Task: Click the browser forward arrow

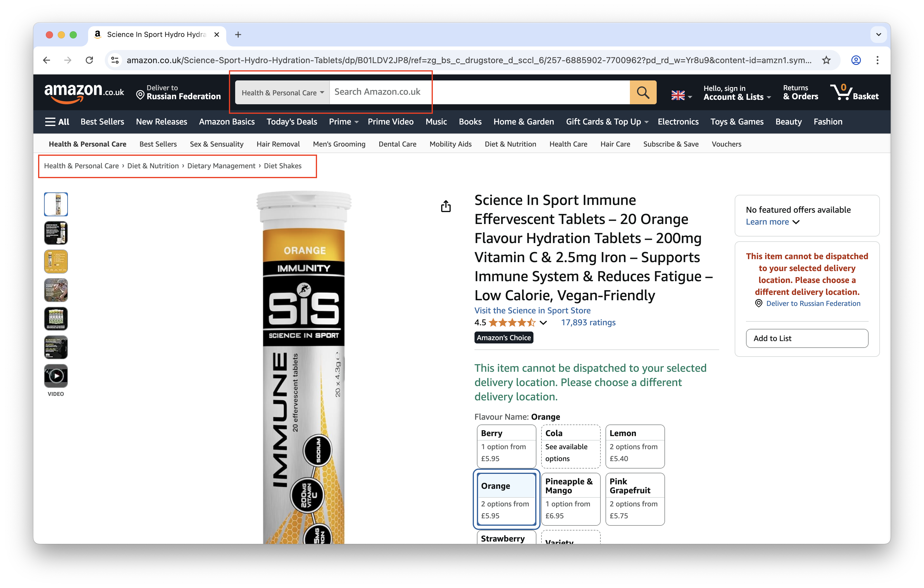Action: tap(68, 60)
